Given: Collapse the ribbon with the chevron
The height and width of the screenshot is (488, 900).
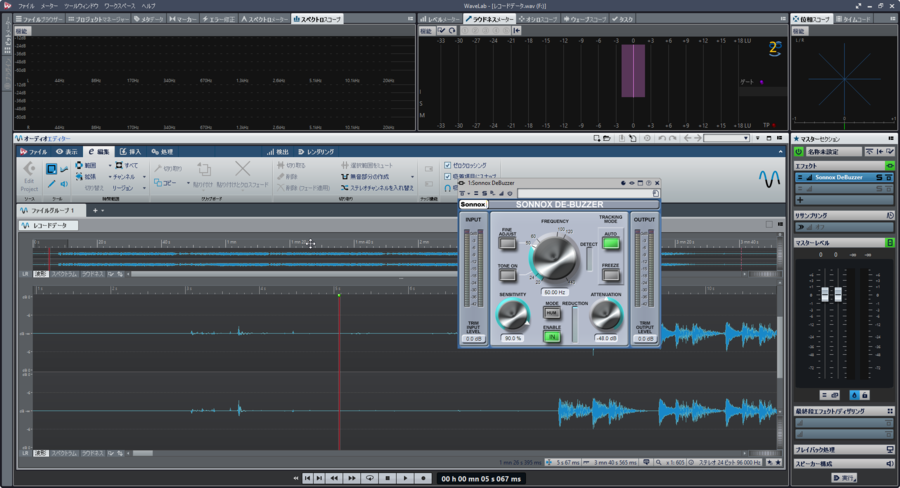Looking at the screenshot, I should 780,152.
